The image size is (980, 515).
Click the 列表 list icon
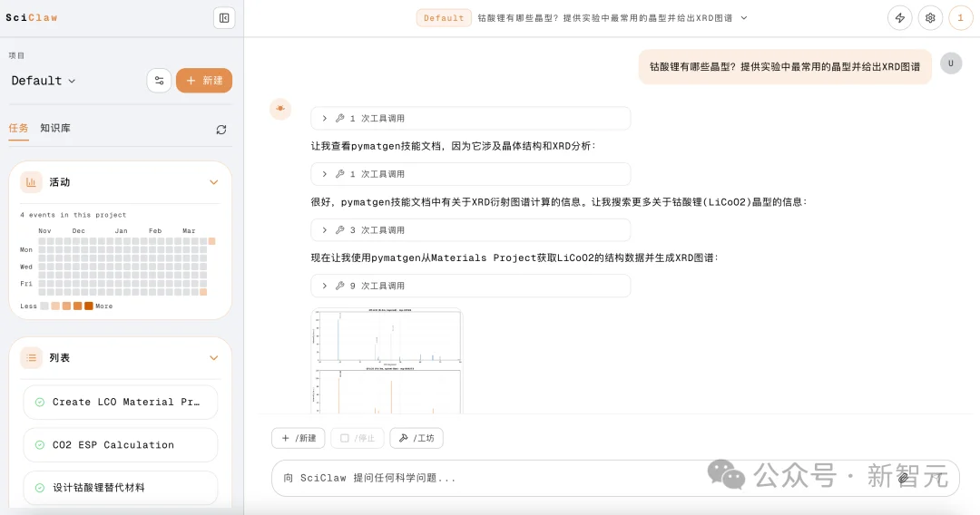click(31, 358)
